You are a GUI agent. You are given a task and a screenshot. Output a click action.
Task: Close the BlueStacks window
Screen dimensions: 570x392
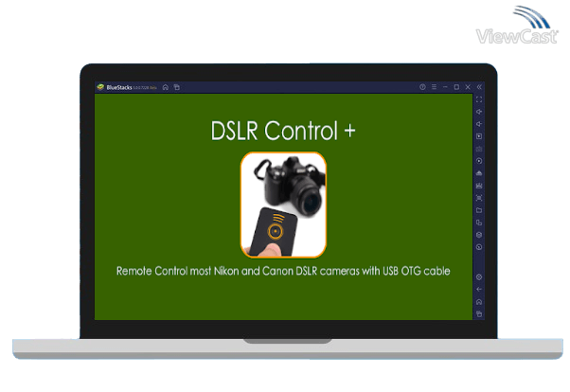tap(468, 87)
